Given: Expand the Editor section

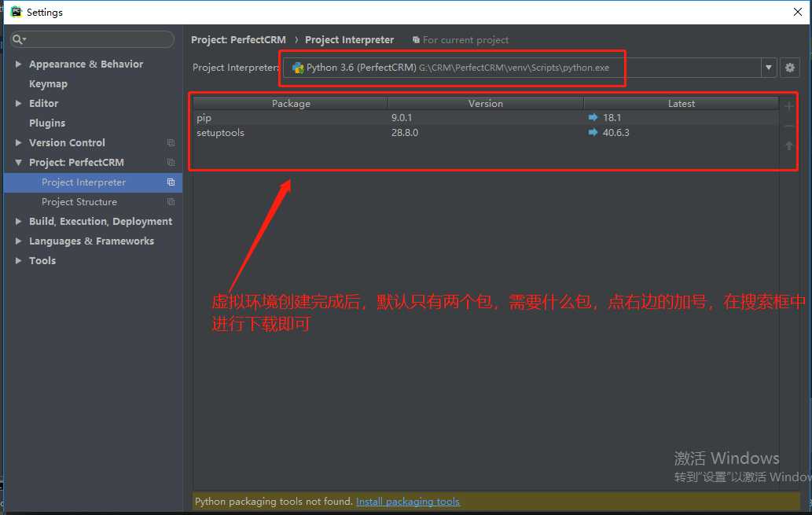Looking at the screenshot, I should [x=19, y=103].
